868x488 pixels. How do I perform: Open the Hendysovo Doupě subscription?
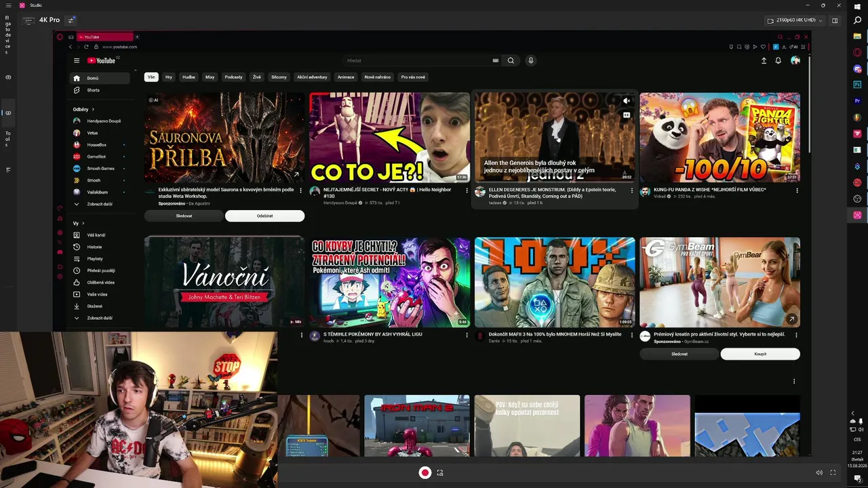(x=100, y=121)
